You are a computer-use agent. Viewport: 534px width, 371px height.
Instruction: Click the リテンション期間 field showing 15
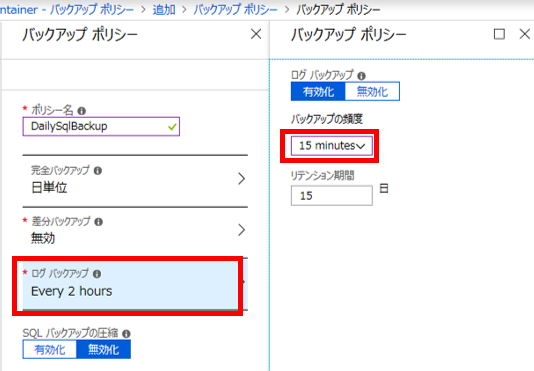(x=332, y=196)
